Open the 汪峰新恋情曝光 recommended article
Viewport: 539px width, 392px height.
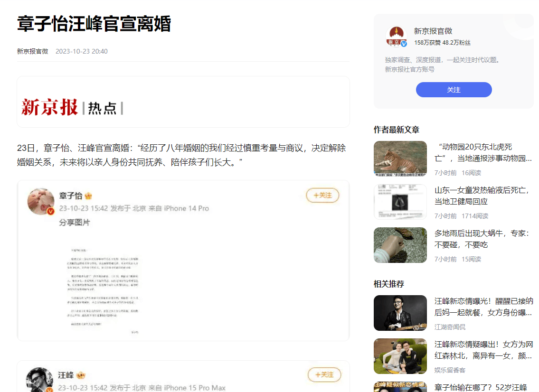[483, 307]
